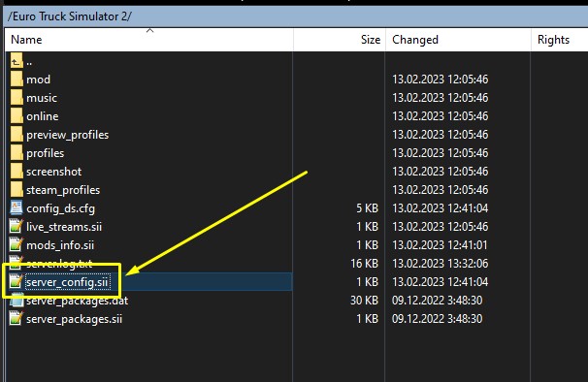Select the preview_profiles folder icon
Image resolution: width=588 pixels, height=382 pixels.
pyautogui.click(x=16, y=134)
